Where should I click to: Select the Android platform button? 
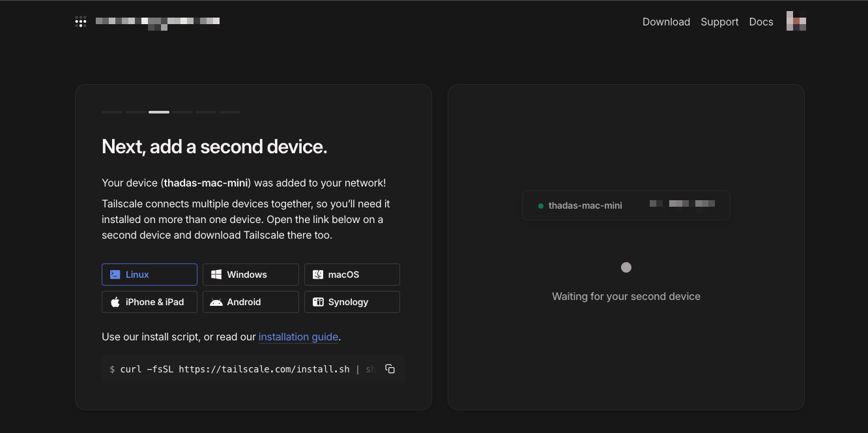pos(250,302)
